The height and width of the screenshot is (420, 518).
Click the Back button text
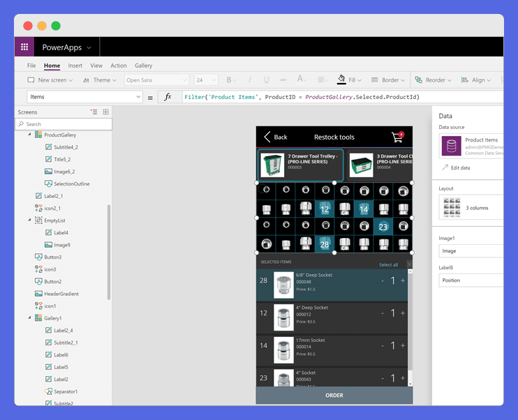click(x=281, y=137)
